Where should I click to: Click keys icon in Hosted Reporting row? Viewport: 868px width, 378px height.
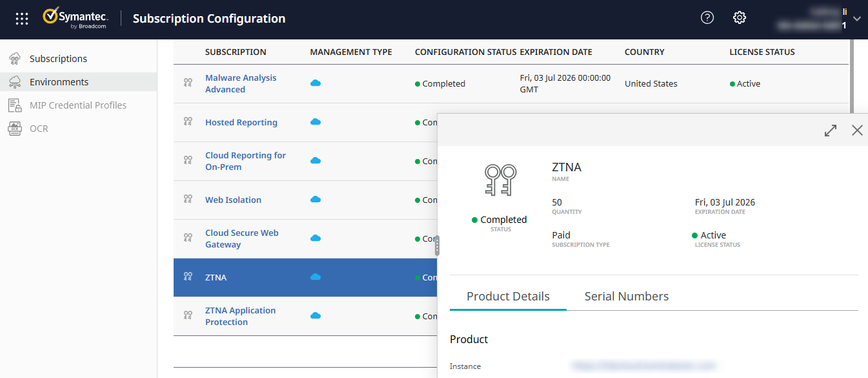[x=188, y=121]
